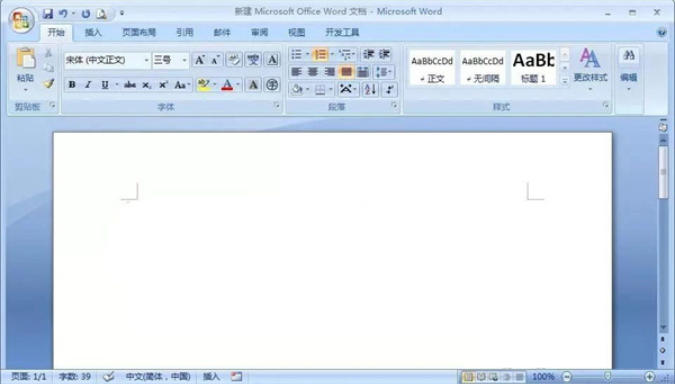
Task: Apply bulleted list
Action: [x=296, y=54]
